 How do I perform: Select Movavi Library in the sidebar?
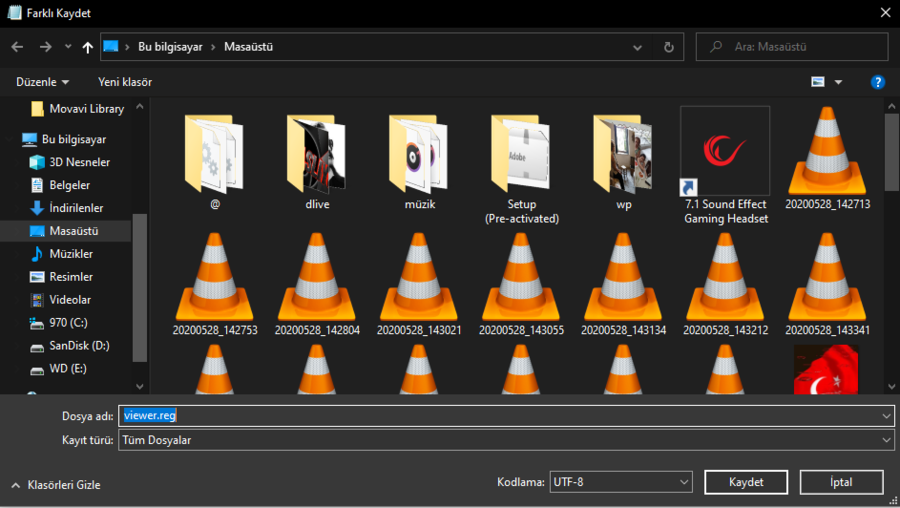[x=77, y=109]
